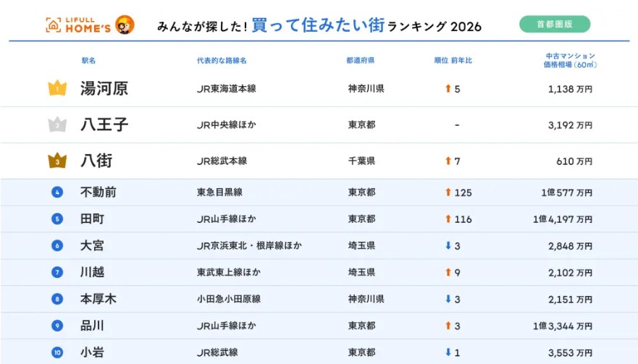Click the price 1,138 万円
638x364 pixels.
(570, 89)
